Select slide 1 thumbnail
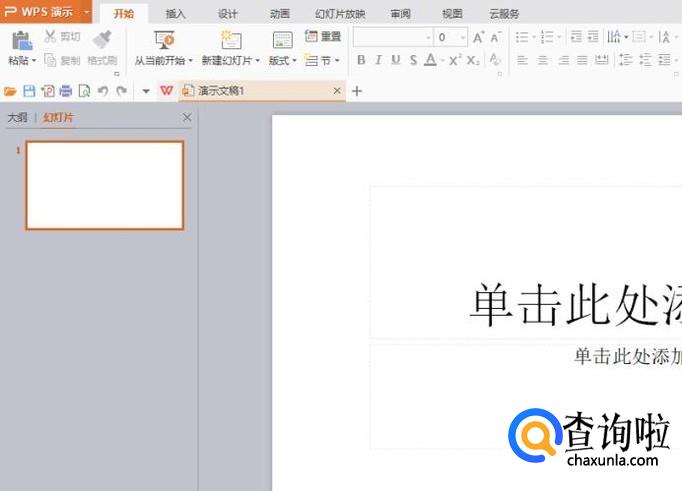Image resolution: width=682 pixels, height=491 pixels. pyautogui.click(x=105, y=185)
